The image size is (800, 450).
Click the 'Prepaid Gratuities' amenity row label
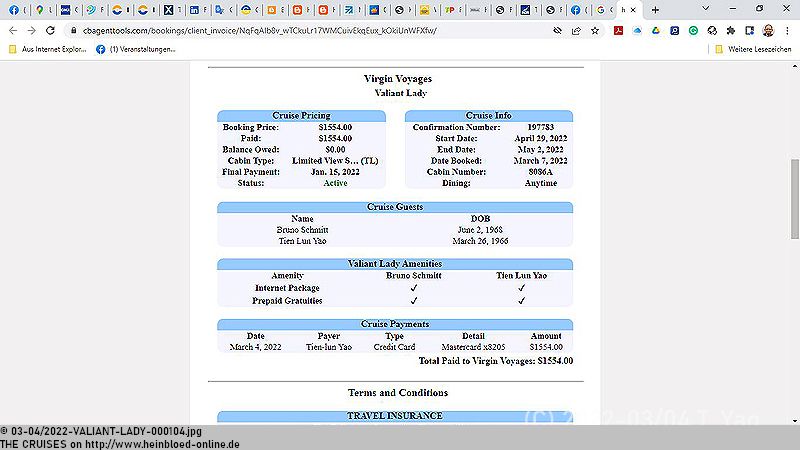[287, 301]
